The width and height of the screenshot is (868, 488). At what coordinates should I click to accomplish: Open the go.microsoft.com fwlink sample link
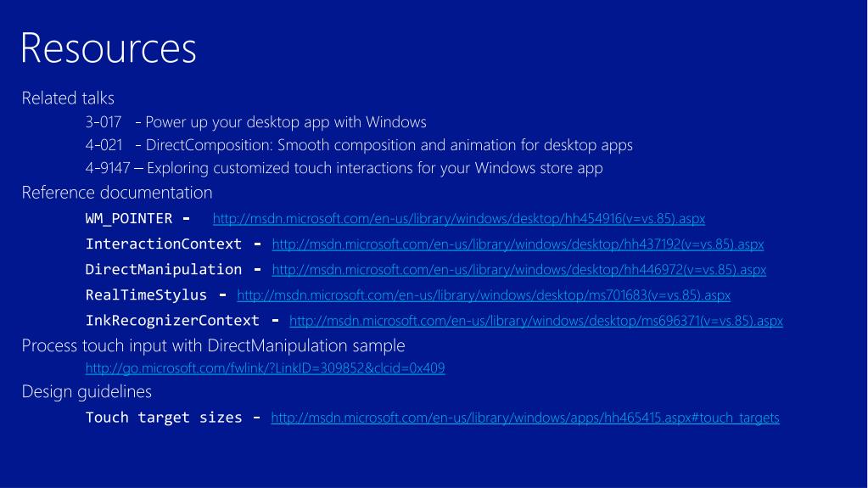point(266,368)
